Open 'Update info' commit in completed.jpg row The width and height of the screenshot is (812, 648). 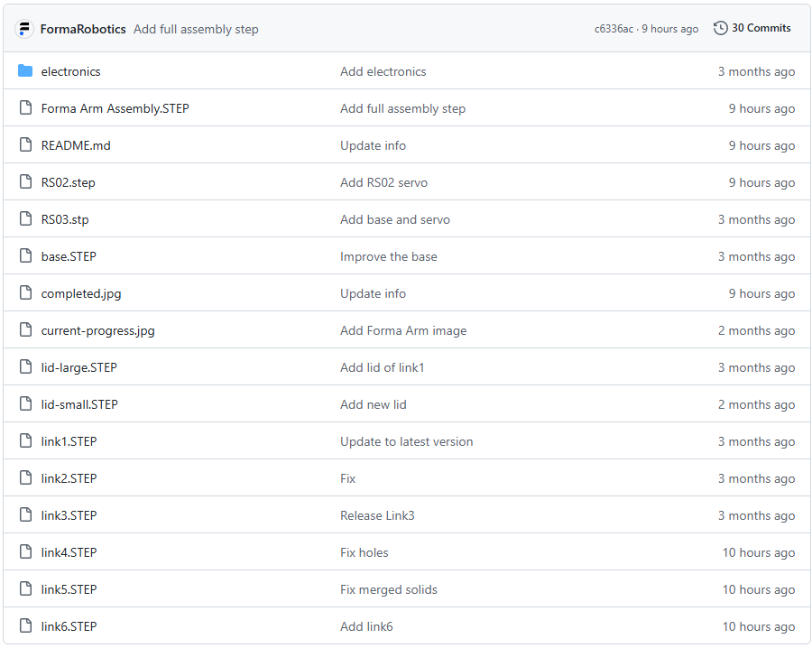pos(373,293)
